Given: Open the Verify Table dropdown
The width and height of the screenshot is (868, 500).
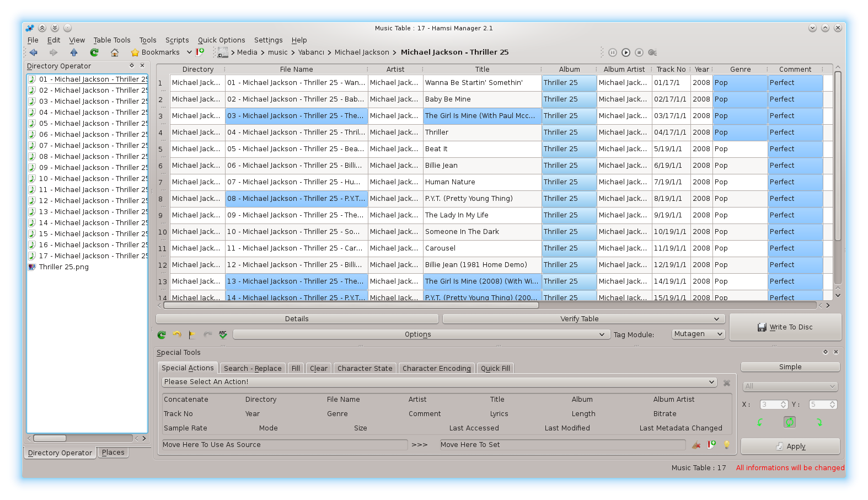Looking at the screenshot, I should click(x=584, y=319).
